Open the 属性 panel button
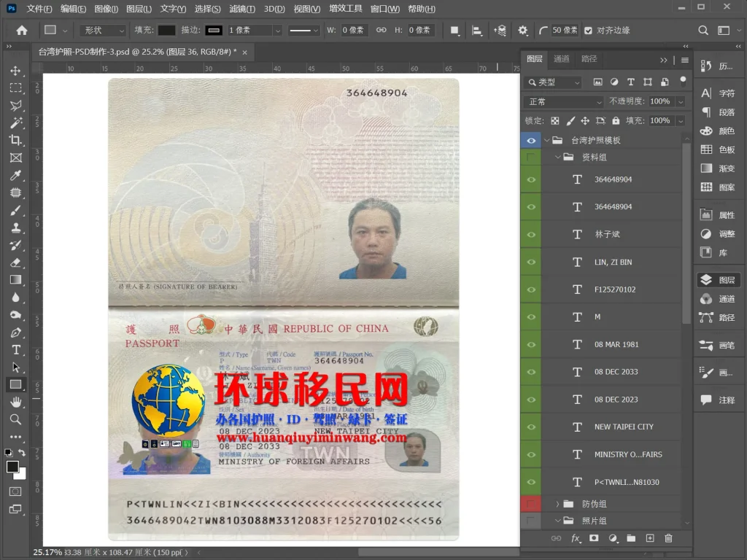 point(719,215)
